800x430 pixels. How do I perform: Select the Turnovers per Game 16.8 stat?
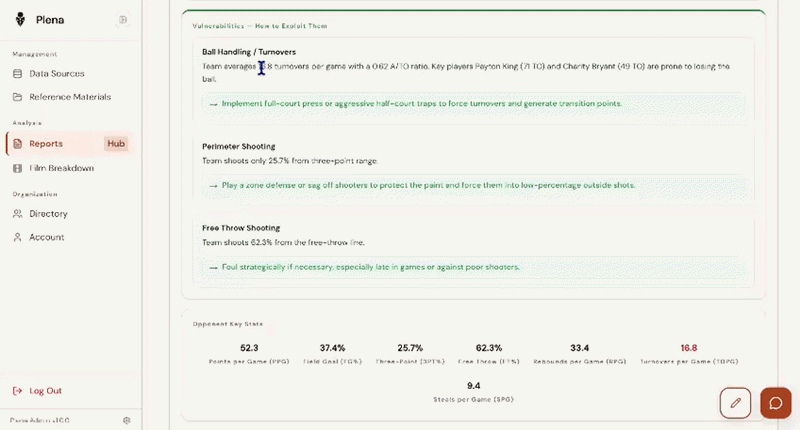coord(688,353)
